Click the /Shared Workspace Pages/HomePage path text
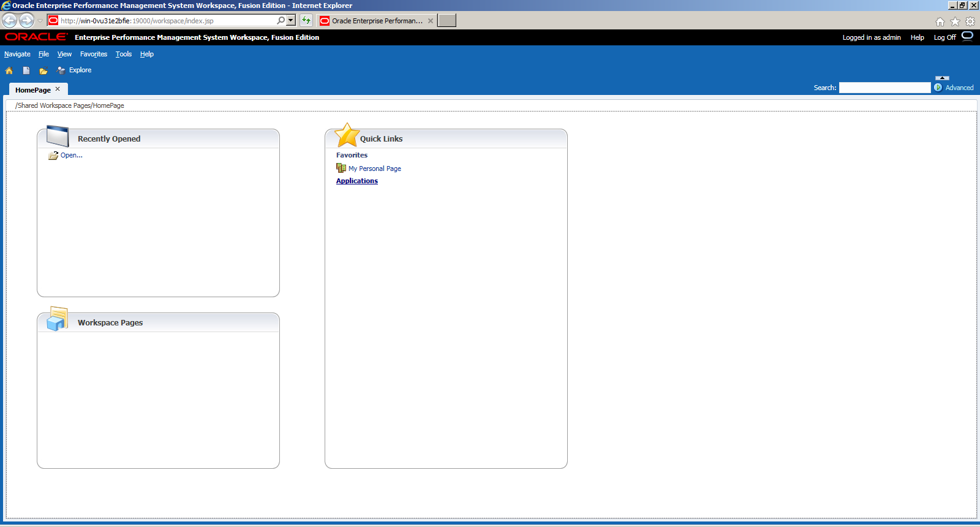The image size is (980, 527). click(x=70, y=105)
